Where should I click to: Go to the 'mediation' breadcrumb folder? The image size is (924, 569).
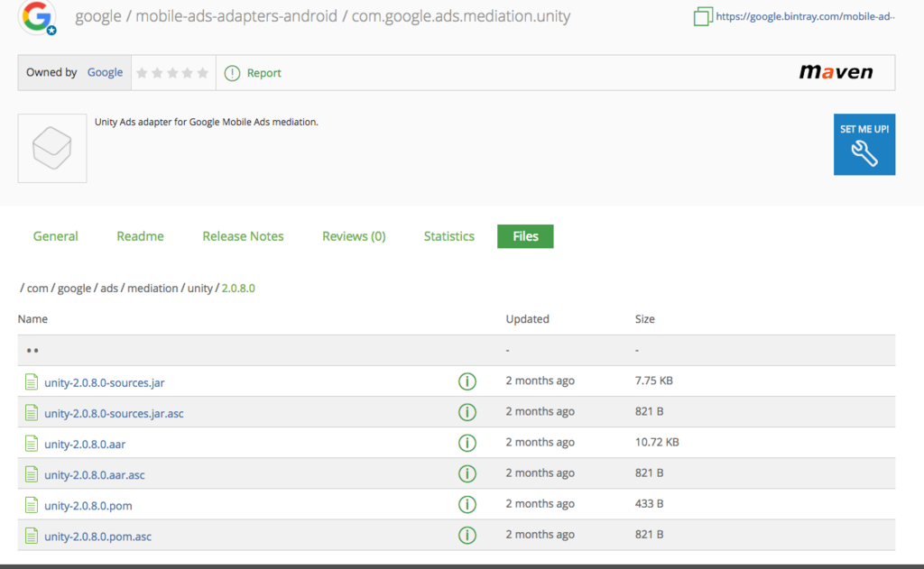pyautogui.click(x=152, y=288)
